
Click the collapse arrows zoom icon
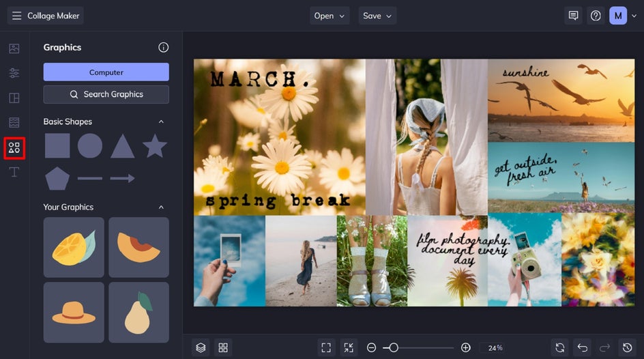click(x=349, y=348)
